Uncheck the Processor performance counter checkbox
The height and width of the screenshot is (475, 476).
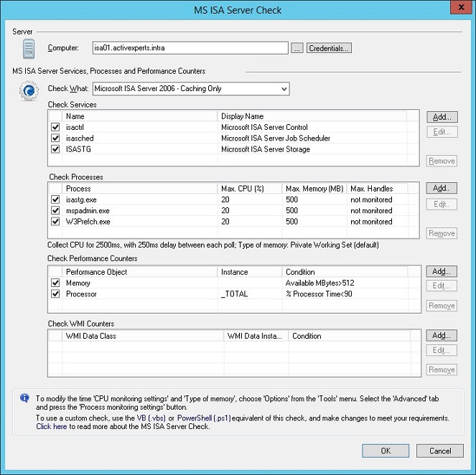point(55,293)
